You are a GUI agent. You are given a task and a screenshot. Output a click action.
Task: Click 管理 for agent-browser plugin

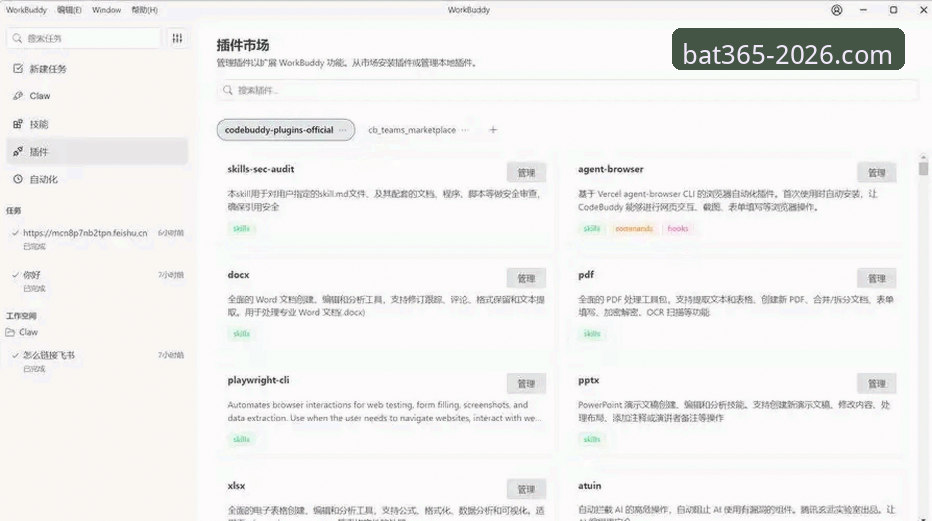877,173
